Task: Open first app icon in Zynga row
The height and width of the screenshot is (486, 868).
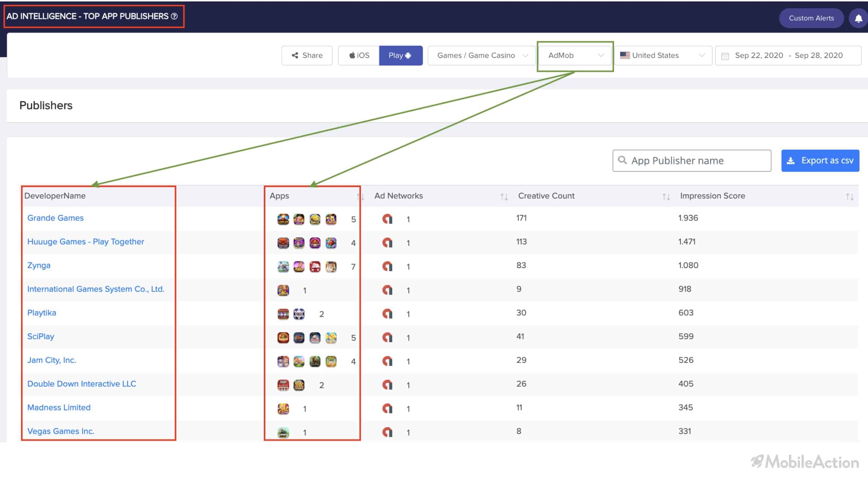Action: point(283,266)
